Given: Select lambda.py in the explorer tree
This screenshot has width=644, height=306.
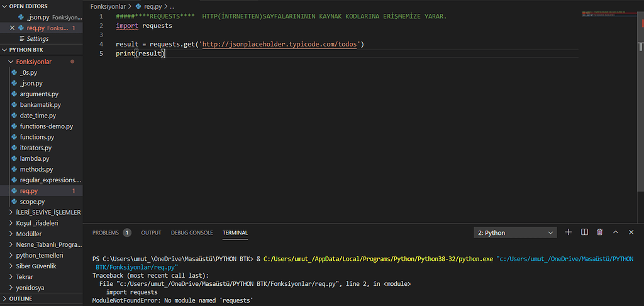Looking at the screenshot, I should click(x=35, y=158).
